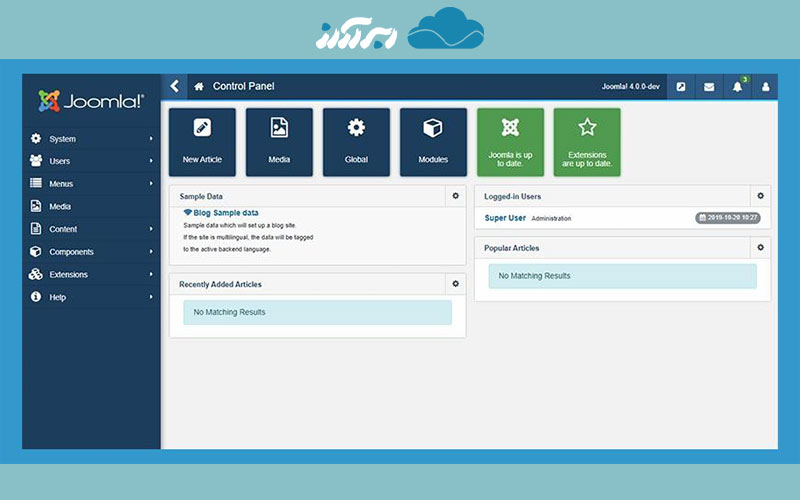Open the Blog Sample data link

click(x=221, y=213)
